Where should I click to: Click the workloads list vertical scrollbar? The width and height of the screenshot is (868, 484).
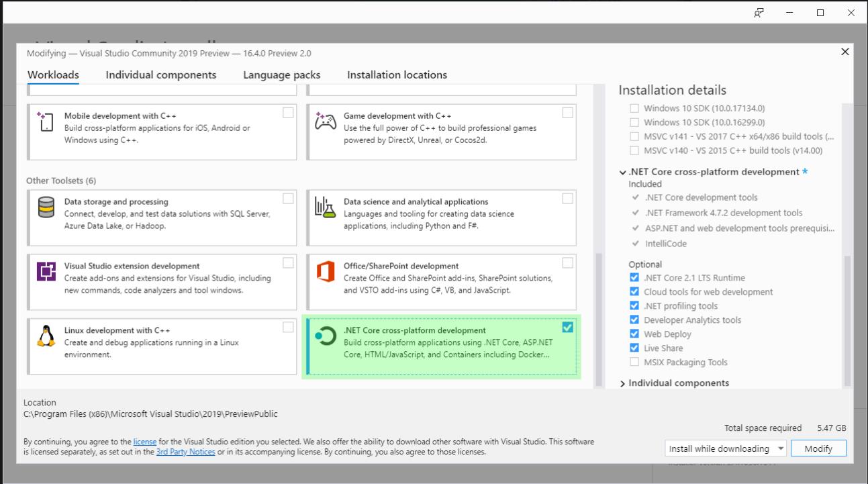(x=599, y=319)
